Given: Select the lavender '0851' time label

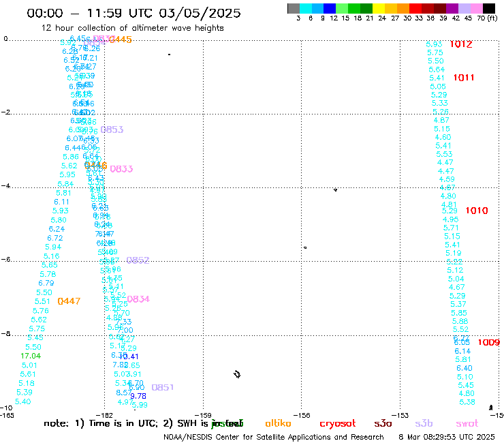Looking at the screenshot, I should (163, 387).
